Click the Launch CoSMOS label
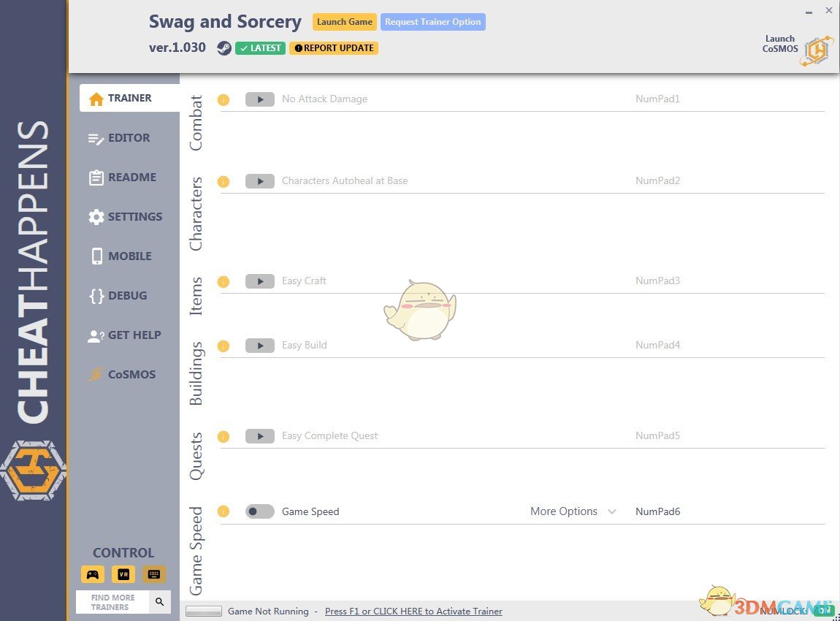The image size is (840, 621). point(780,44)
